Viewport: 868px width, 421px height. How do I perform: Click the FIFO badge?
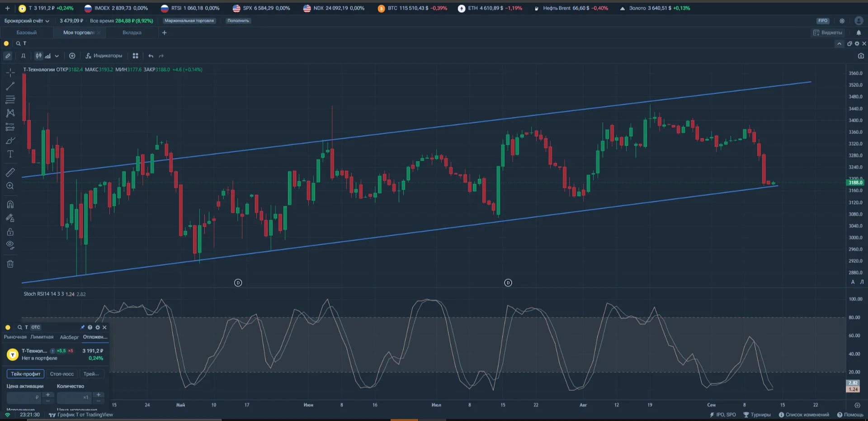[x=823, y=21]
